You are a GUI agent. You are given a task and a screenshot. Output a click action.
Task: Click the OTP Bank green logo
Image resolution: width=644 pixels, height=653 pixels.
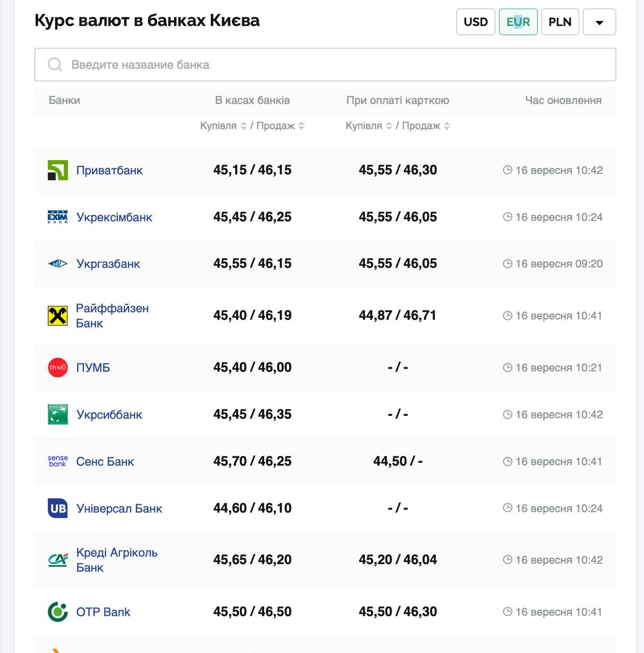pyautogui.click(x=58, y=612)
